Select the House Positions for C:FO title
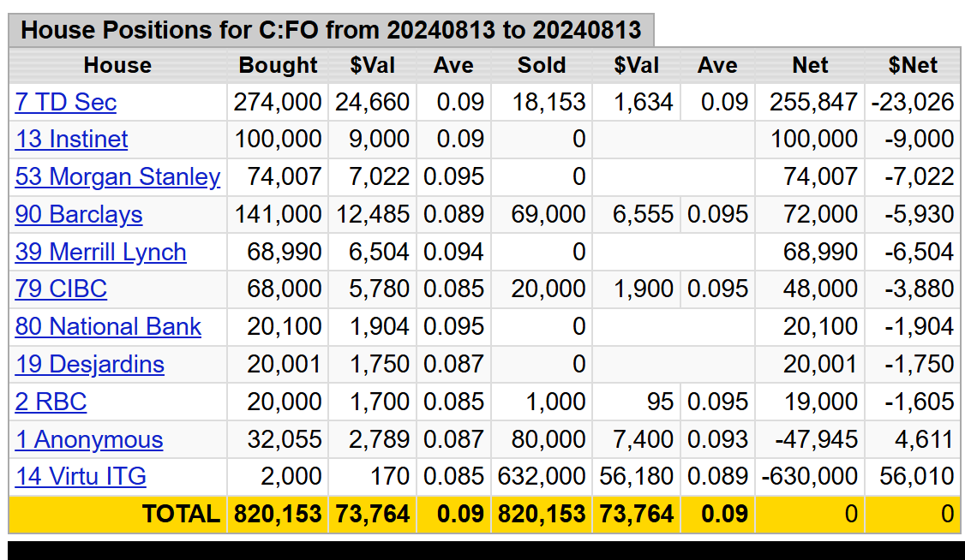The image size is (965, 560). [331, 29]
